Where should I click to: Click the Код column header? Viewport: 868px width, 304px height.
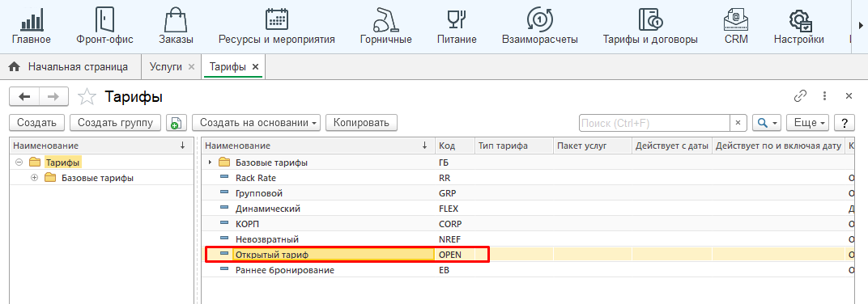pyautogui.click(x=455, y=146)
